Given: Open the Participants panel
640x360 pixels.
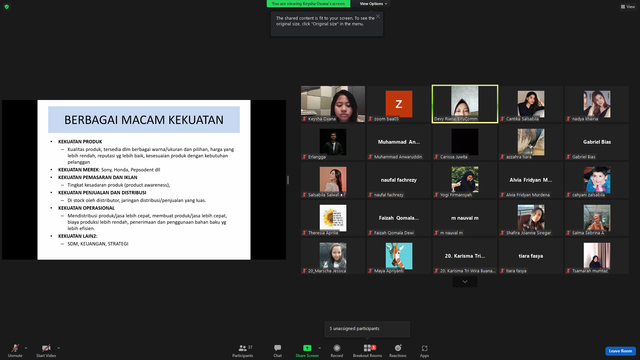Looking at the screenshot, I should click(x=243, y=350).
